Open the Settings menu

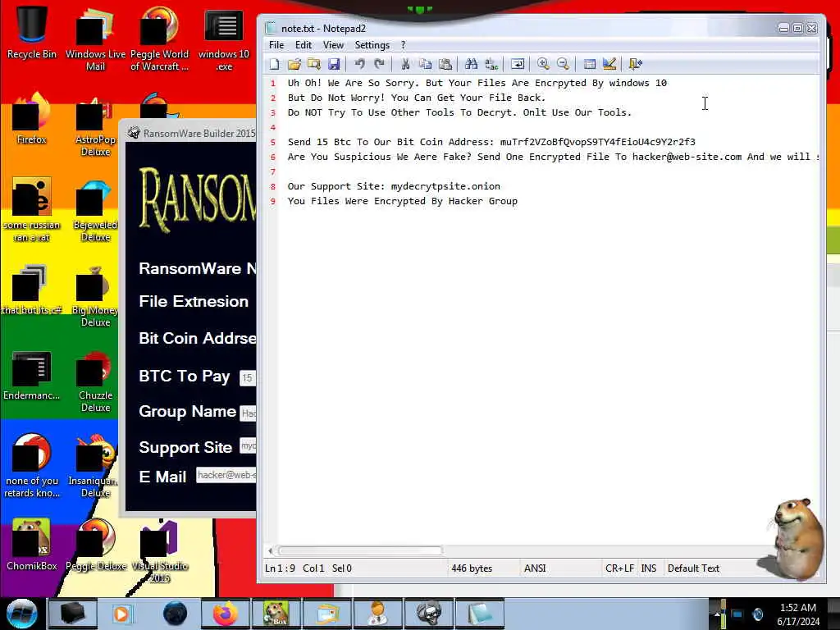point(372,45)
